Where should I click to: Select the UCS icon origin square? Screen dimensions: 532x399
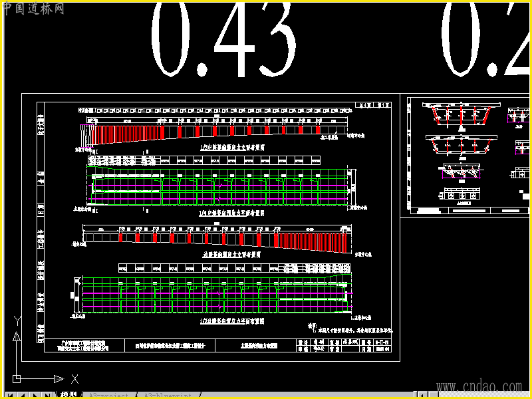17,378
